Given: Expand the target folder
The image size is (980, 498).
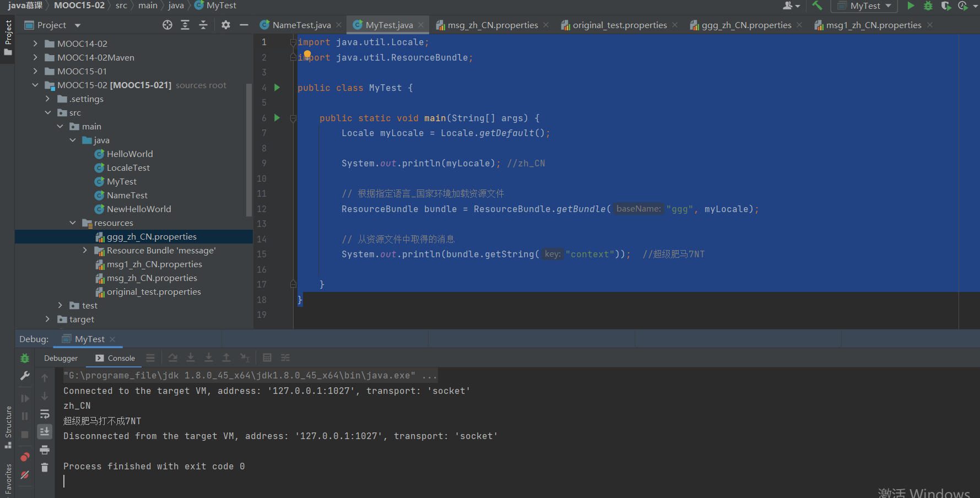Looking at the screenshot, I should click(x=47, y=319).
